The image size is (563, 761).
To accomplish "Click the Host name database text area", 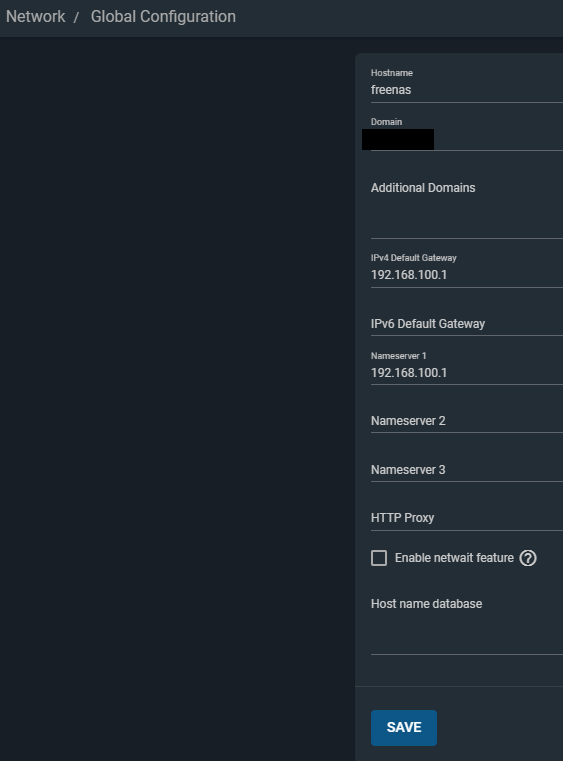I will pos(466,625).
